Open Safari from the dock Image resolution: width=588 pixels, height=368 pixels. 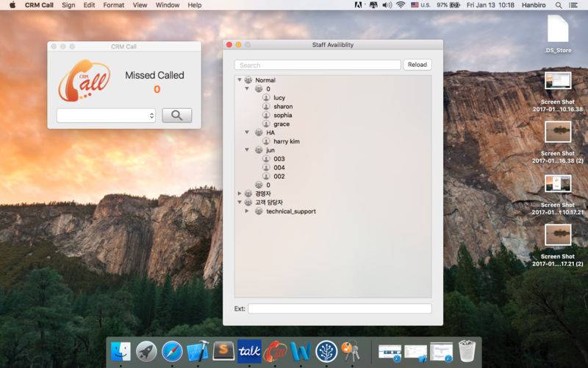coord(172,351)
